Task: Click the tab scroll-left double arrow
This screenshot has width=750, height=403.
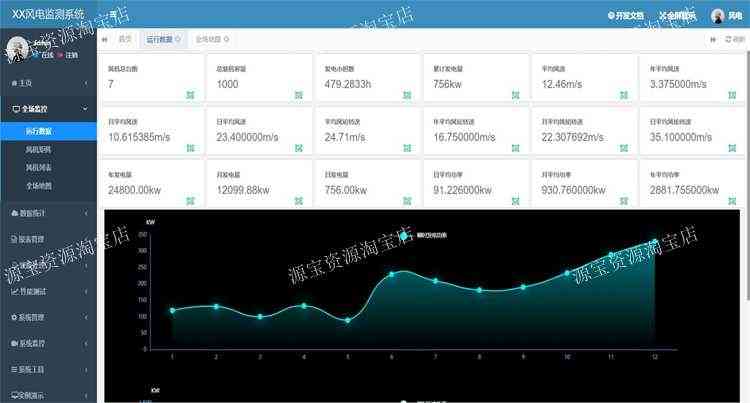Action: [x=104, y=39]
